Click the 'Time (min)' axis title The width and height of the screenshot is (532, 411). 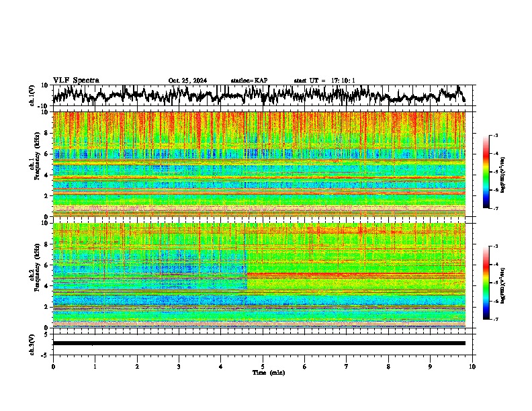pos(269,373)
